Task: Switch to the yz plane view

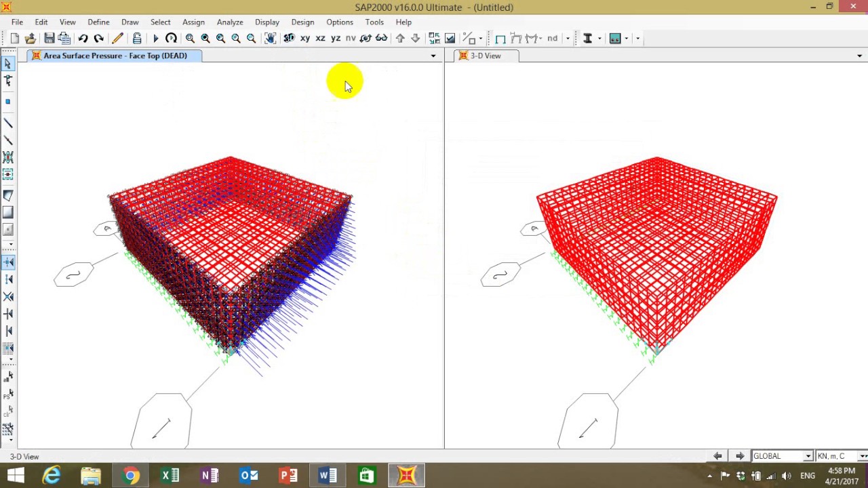Action: 336,39
